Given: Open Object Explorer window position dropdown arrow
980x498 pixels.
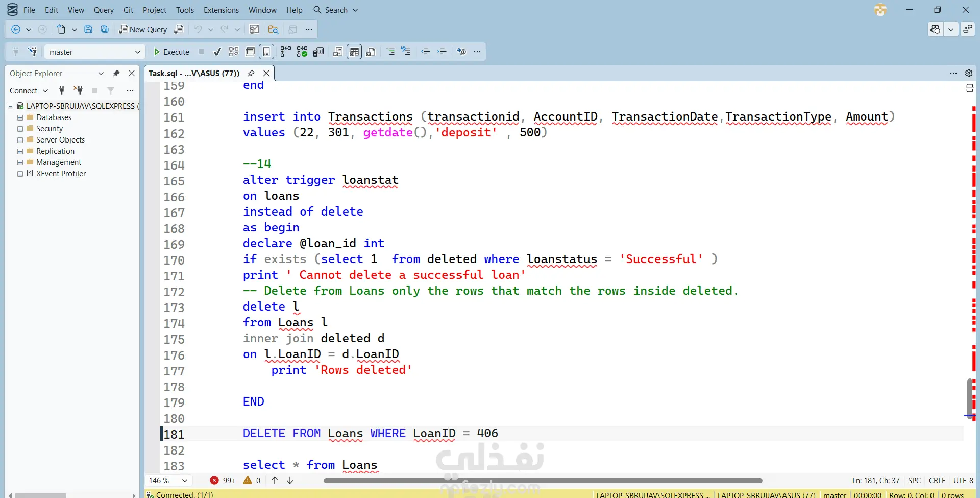Looking at the screenshot, I should tap(101, 73).
